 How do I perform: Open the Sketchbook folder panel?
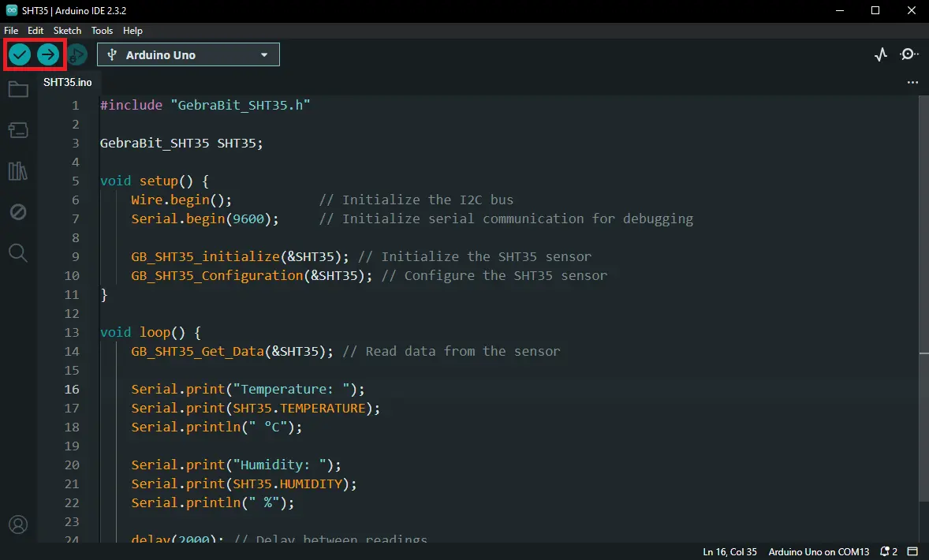click(x=18, y=89)
